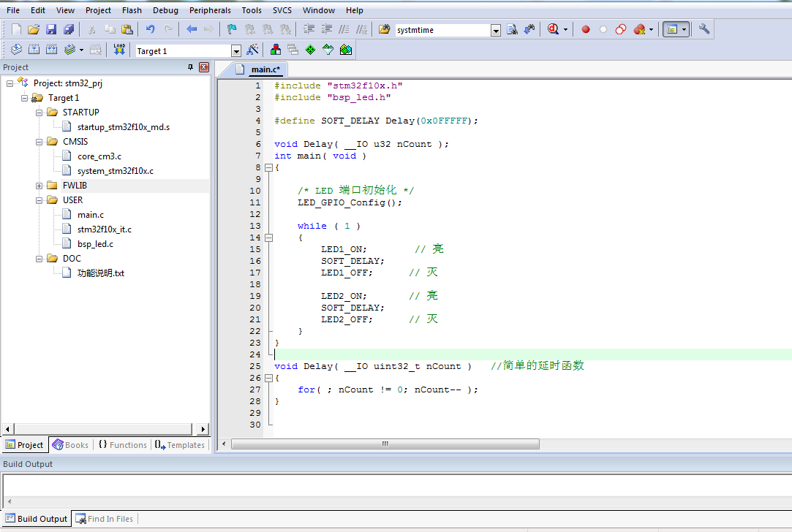Insert a breakpoint with the red dot icon

(x=585, y=30)
